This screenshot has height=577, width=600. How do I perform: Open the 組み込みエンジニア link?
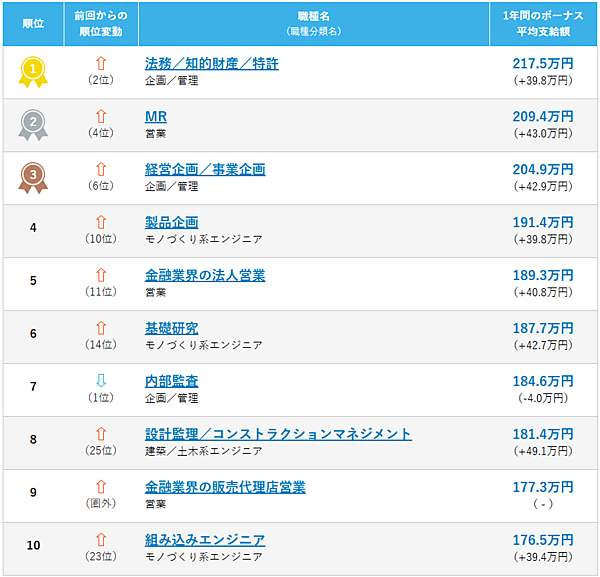(x=205, y=540)
